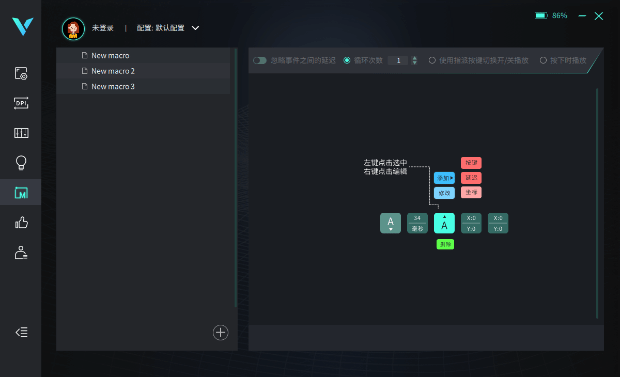
Task: Open the user support icon in sidebar
Action: [21, 252]
